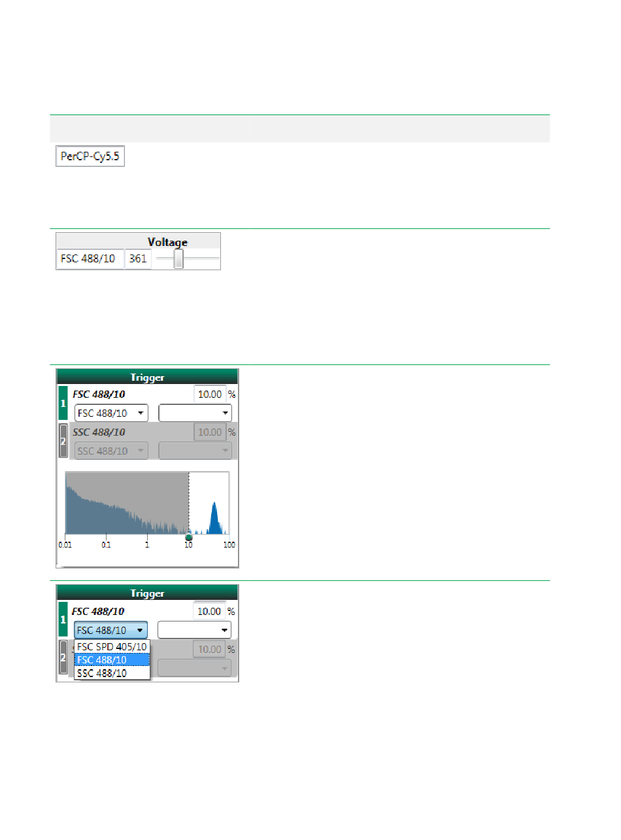621x840 pixels.
Task: Click the active 10.00 % field in the bottom Trigger panel
Action: click(x=210, y=611)
